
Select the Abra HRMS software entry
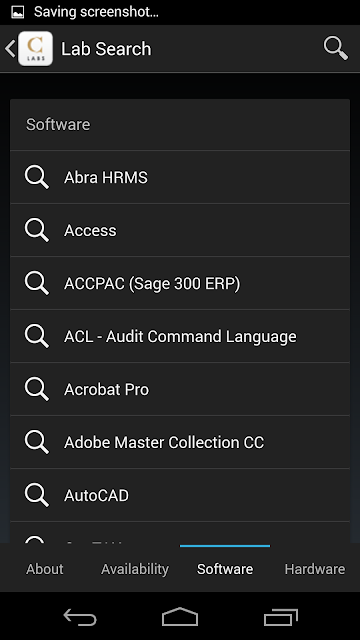180,177
